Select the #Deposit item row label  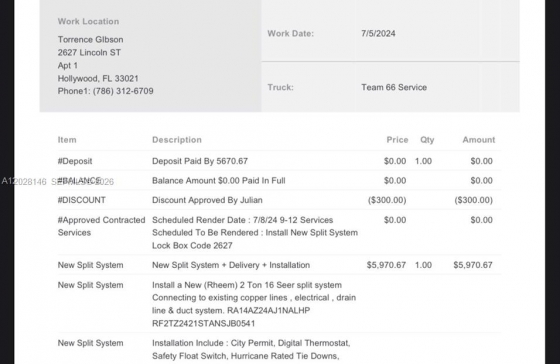coord(75,161)
